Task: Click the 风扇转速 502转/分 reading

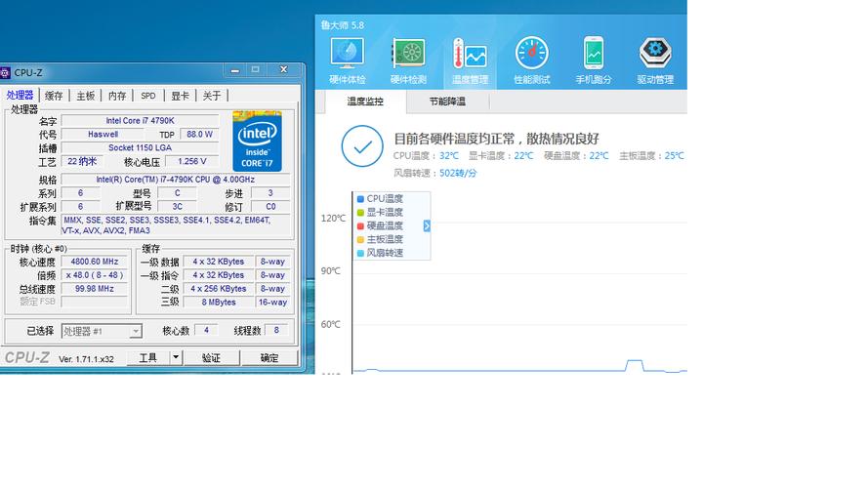Action: (435, 173)
